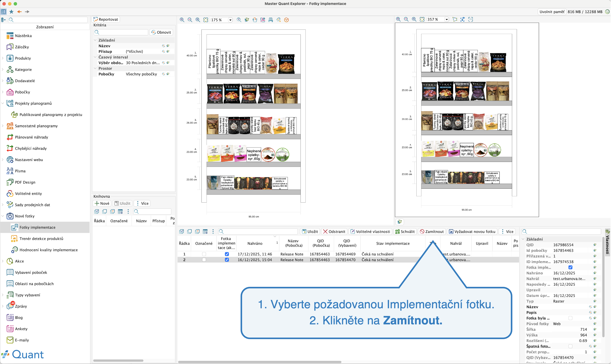611x364 pixels.
Task: Open Volitelné vlastnosti
Action: [x=370, y=231]
